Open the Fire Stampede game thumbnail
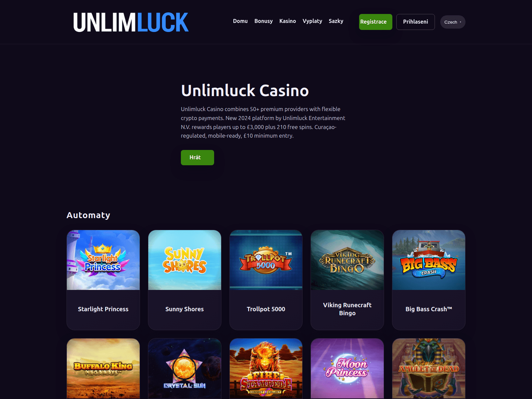 tap(266, 368)
